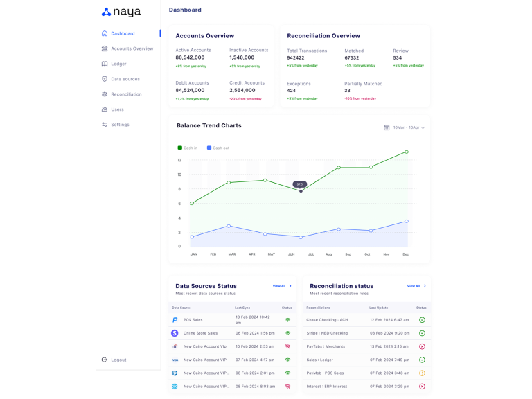Click the calendar icon in Balance Trend Charts
532x399 pixels.
387,127
